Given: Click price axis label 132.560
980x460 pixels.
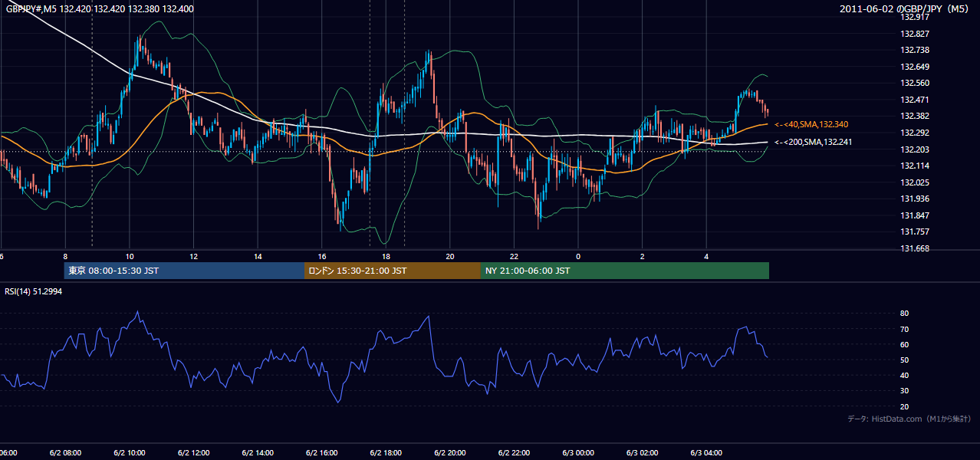Looking at the screenshot, I should tap(914, 83).
